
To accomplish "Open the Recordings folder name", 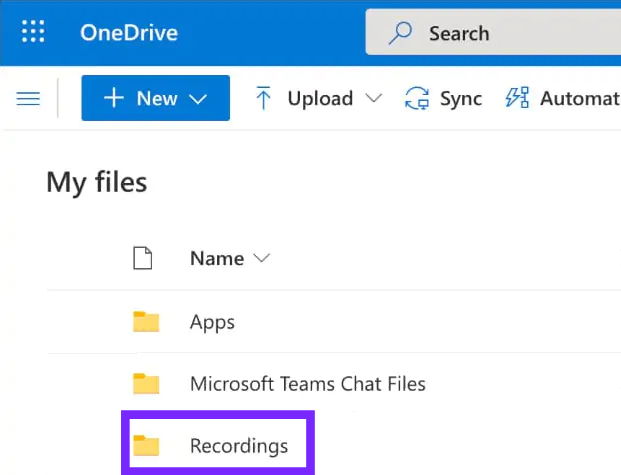I will click(x=239, y=446).
